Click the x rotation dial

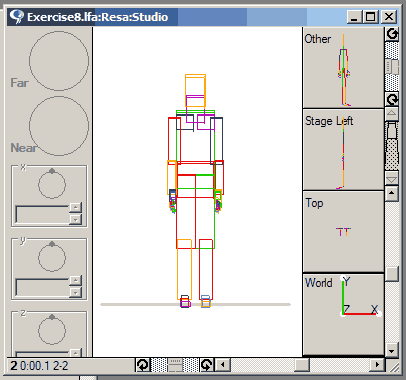point(52,184)
